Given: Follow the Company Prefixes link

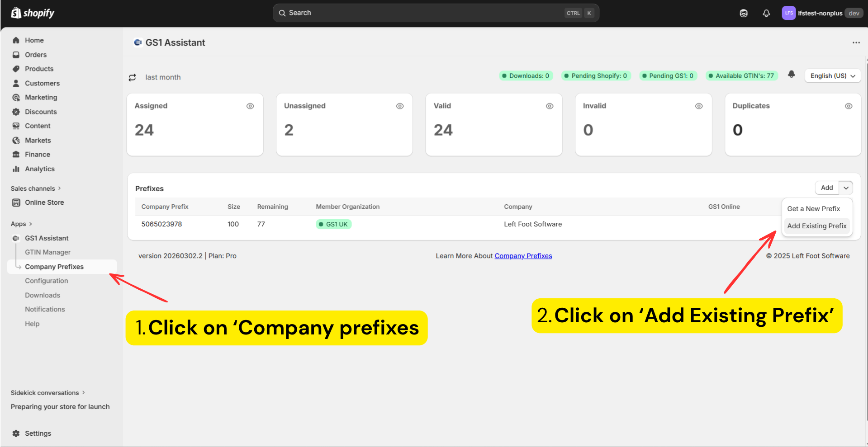Looking at the screenshot, I should [x=523, y=256].
